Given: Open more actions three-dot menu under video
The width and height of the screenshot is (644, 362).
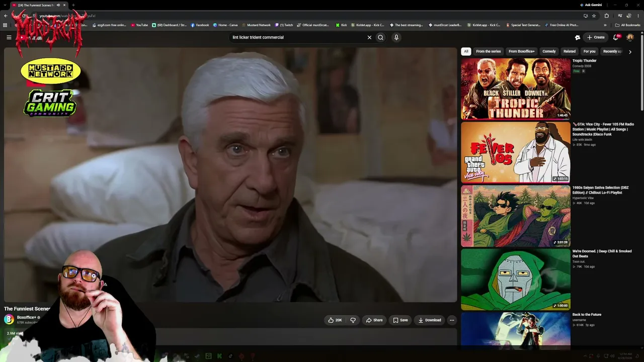Looking at the screenshot, I should pyautogui.click(x=452, y=320).
